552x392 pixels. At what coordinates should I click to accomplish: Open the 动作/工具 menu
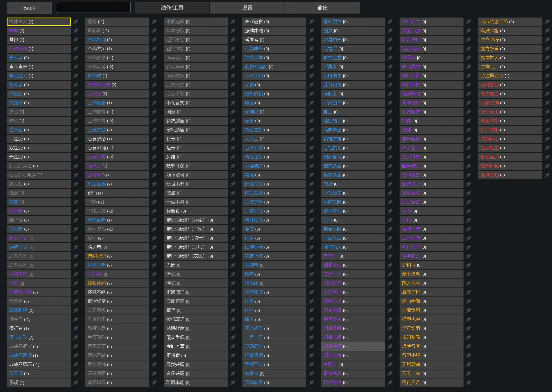pos(172,8)
